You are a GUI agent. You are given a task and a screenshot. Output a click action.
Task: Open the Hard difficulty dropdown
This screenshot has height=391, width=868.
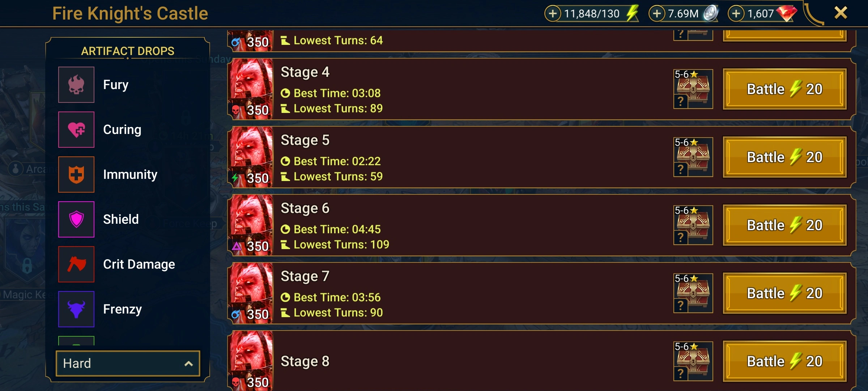128,363
